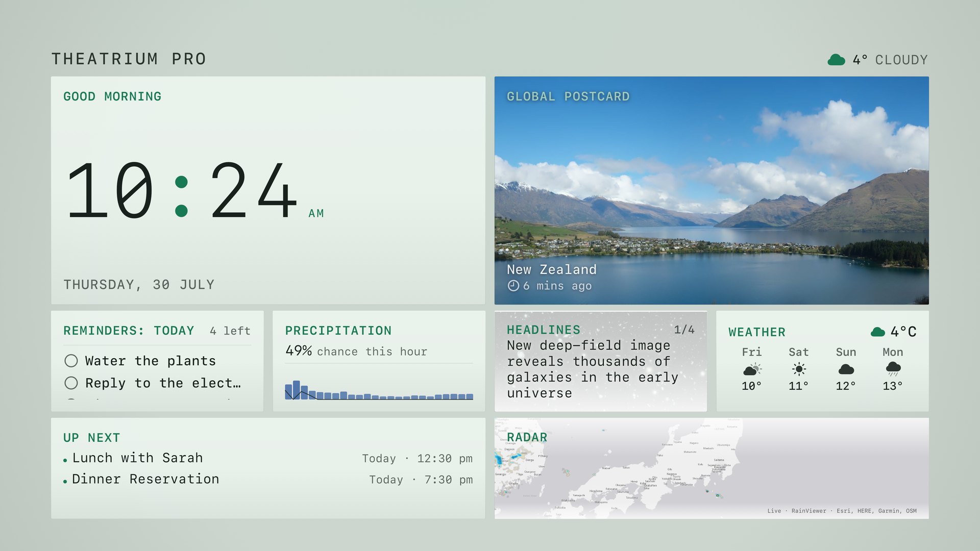Click the 10° Friday temperature

point(752,386)
